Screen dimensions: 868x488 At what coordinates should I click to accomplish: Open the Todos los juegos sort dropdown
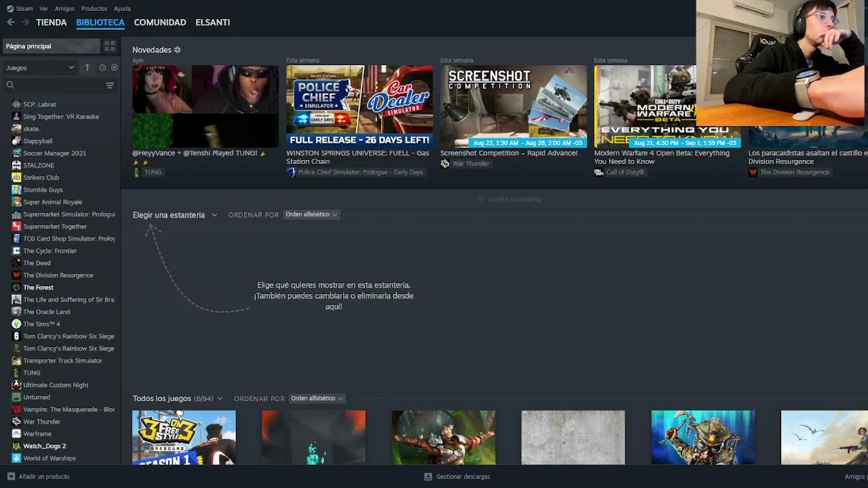tap(317, 399)
